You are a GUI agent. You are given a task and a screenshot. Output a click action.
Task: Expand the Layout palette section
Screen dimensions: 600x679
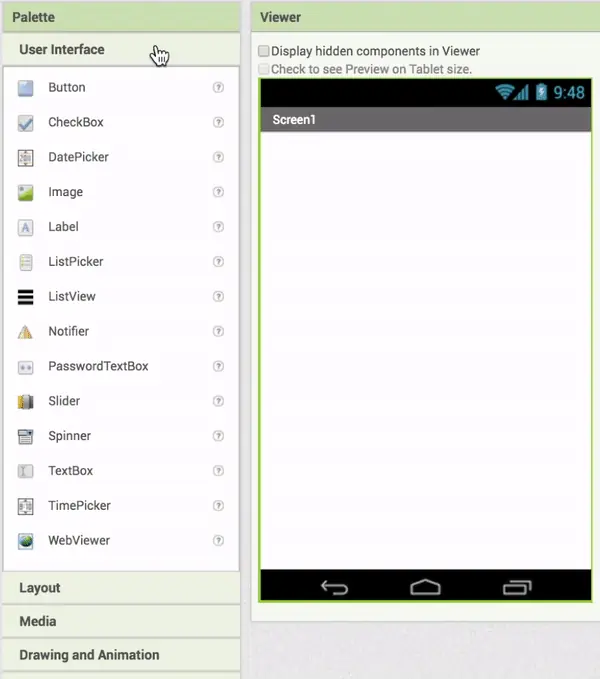pyautogui.click(x=121, y=588)
